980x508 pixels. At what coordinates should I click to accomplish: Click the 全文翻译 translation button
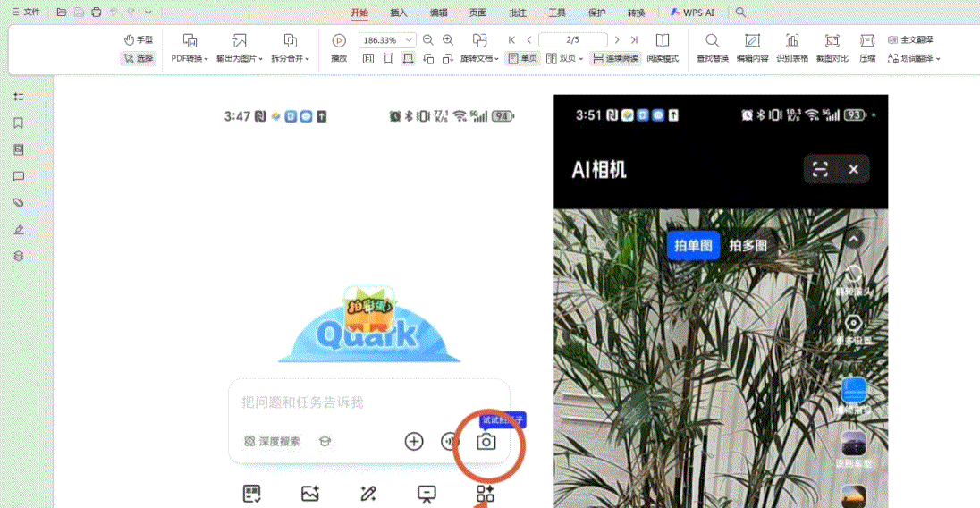point(910,40)
